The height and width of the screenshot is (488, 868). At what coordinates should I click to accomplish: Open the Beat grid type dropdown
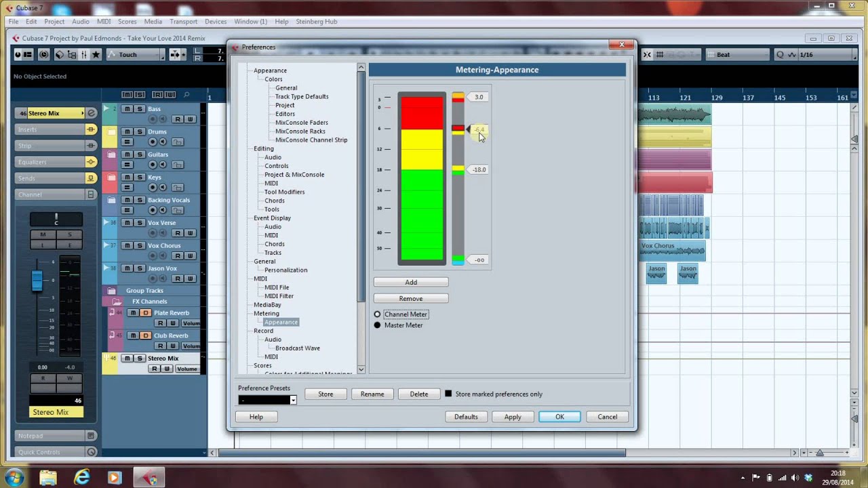click(x=737, y=54)
